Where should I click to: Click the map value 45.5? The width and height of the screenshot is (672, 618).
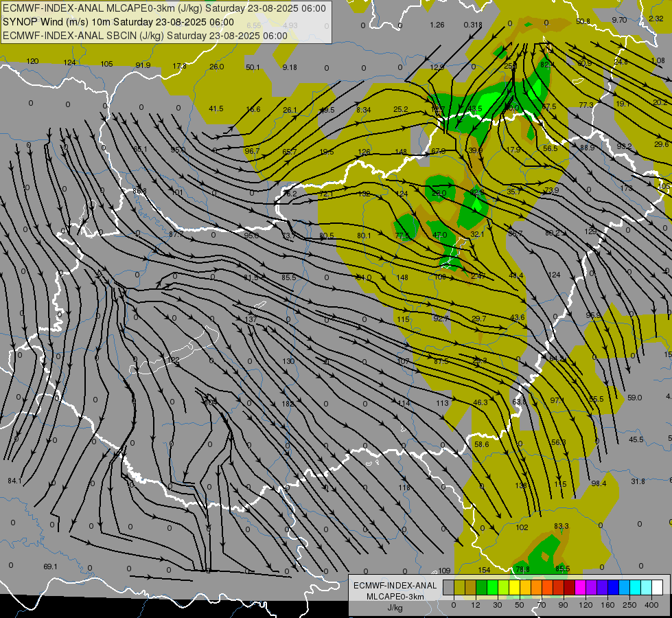636,439
